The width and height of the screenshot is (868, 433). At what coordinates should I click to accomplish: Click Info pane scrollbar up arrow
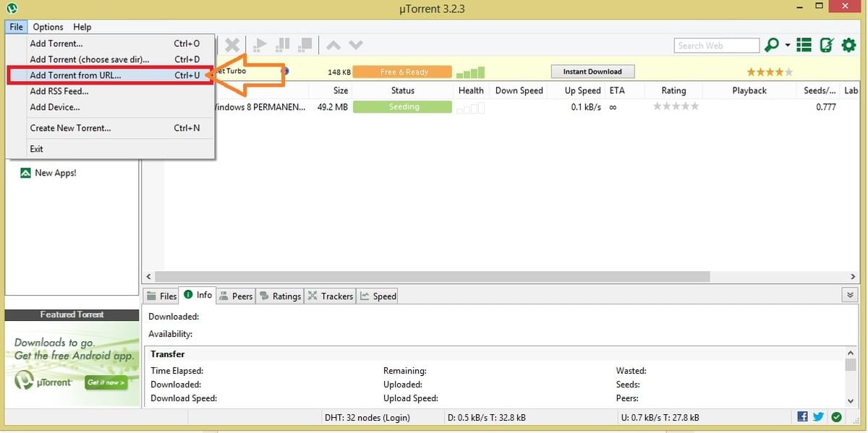point(851,353)
